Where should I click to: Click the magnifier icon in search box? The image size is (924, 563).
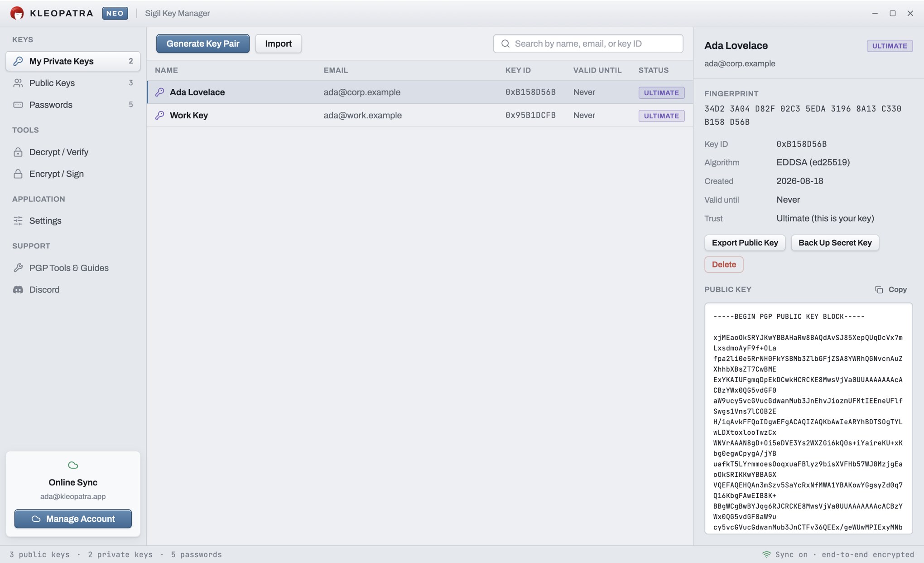coord(505,44)
